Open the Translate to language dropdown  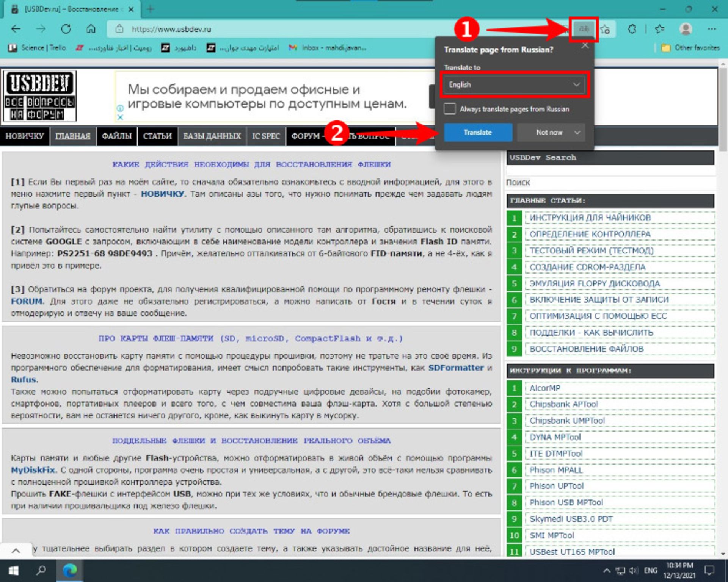pyautogui.click(x=514, y=84)
